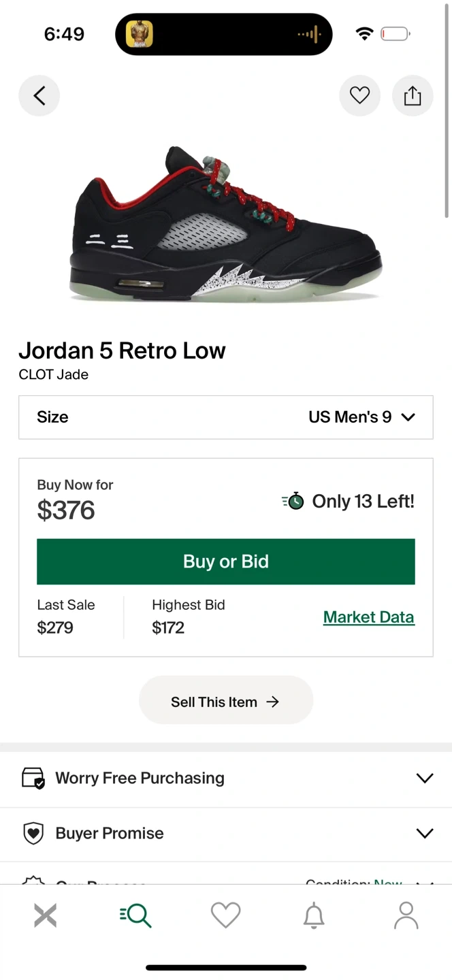Open the Size US Men's 9 dropdown

[x=226, y=417]
